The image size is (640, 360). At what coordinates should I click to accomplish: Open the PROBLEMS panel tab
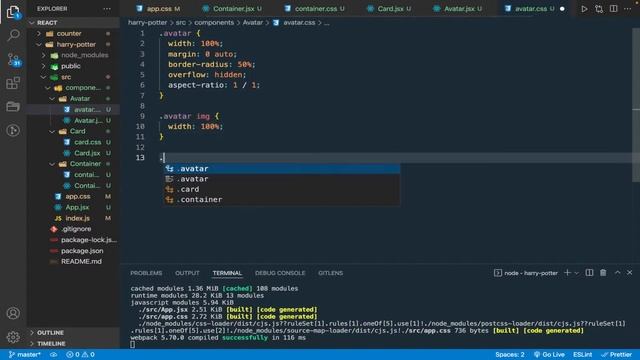(x=146, y=273)
